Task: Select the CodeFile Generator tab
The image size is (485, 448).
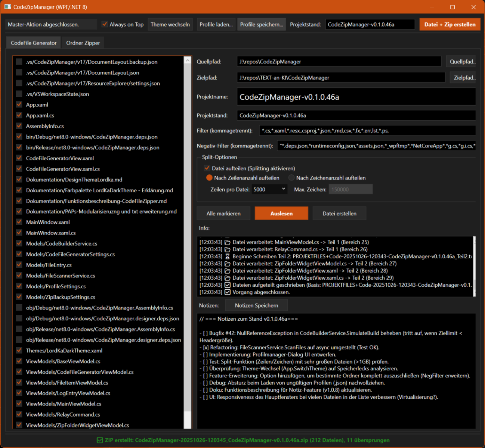Action: click(34, 43)
